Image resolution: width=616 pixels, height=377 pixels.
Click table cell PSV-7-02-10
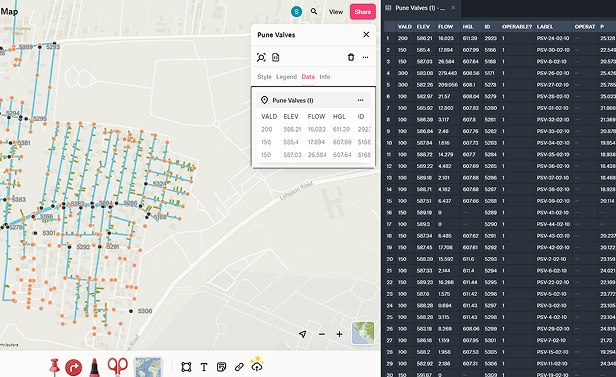(552, 340)
